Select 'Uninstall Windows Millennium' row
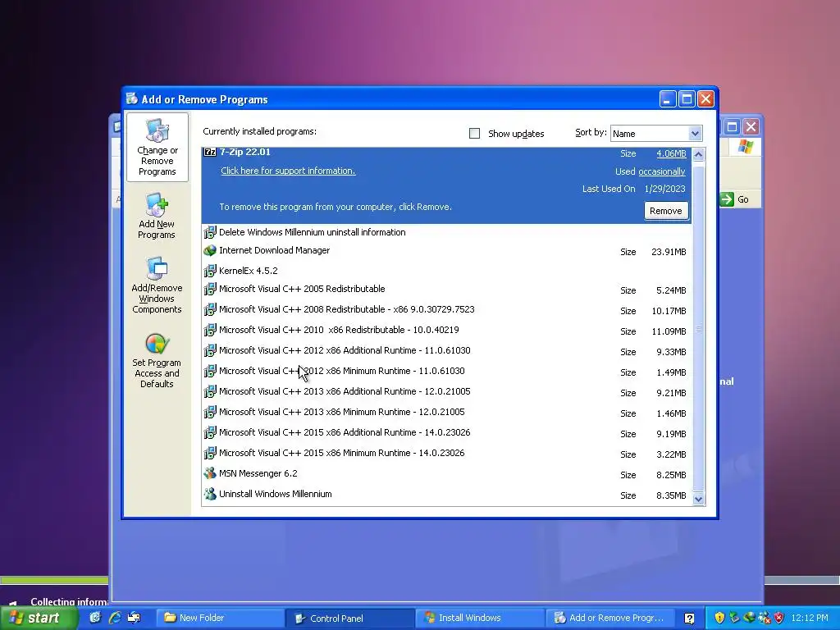The width and height of the screenshot is (840, 630). [x=447, y=494]
